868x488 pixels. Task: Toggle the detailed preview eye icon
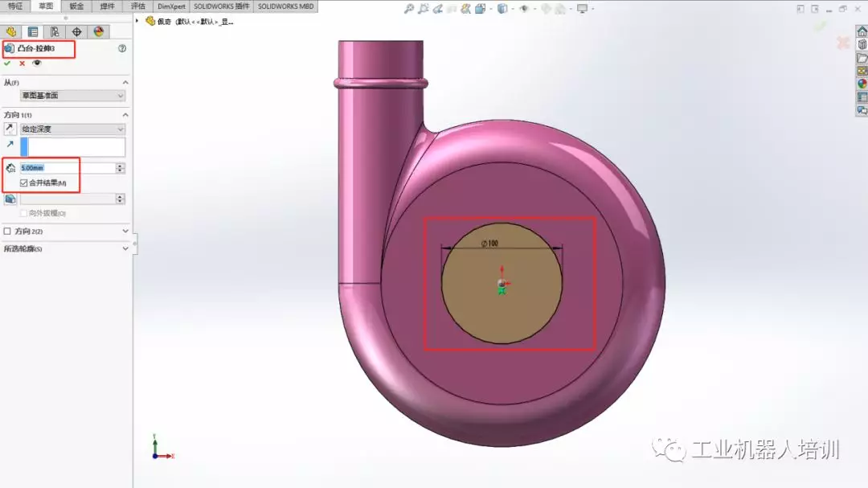[x=36, y=64]
